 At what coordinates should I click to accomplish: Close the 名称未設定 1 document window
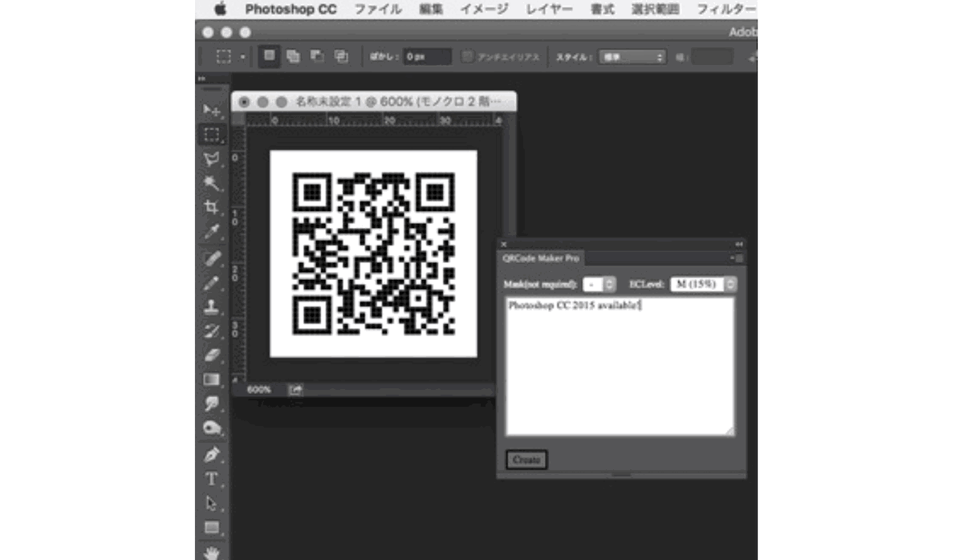[x=244, y=102]
